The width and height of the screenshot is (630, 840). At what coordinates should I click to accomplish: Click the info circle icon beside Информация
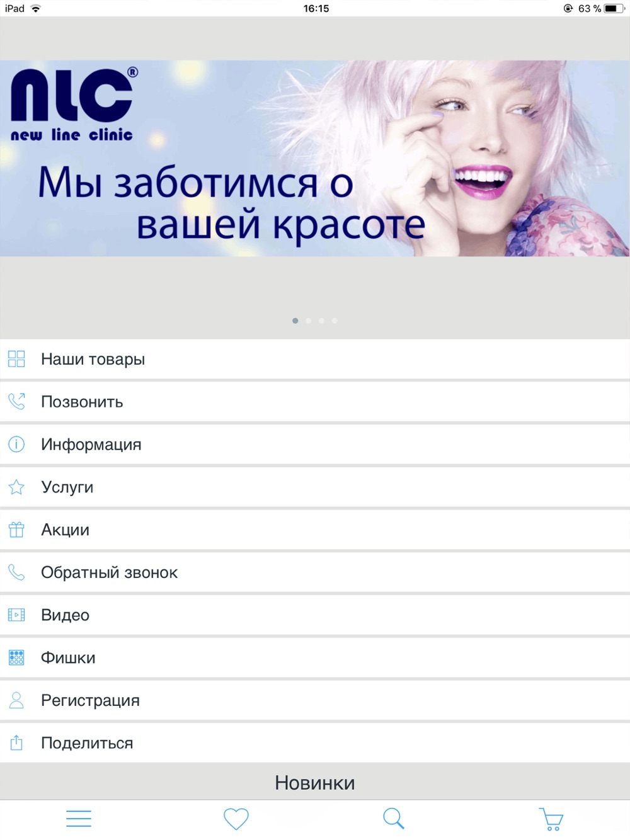[16, 445]
